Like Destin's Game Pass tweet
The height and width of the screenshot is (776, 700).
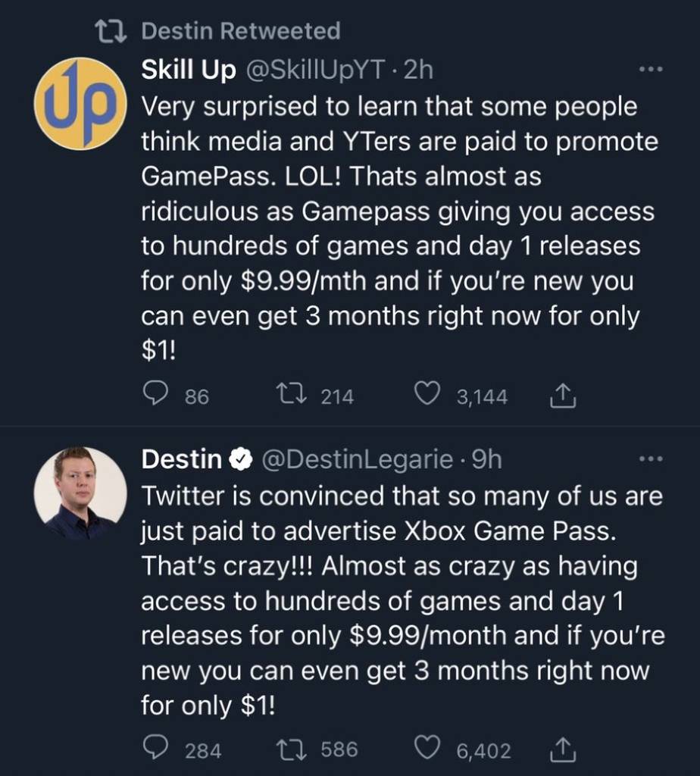(x=428, y=749)
